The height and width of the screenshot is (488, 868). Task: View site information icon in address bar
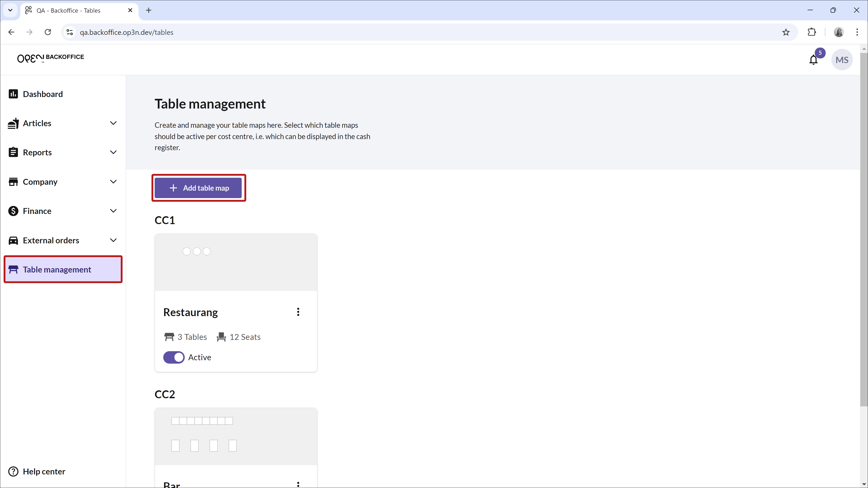tap(70, 32)
